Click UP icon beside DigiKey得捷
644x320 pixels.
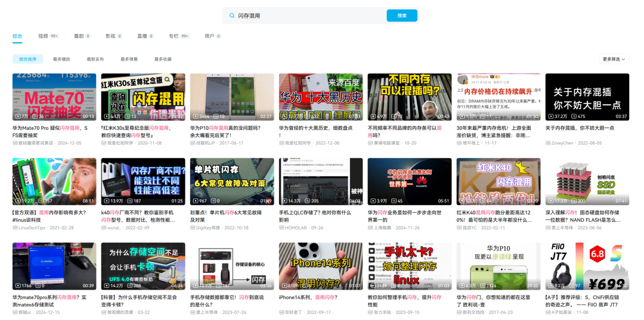(x=193, y=228)
